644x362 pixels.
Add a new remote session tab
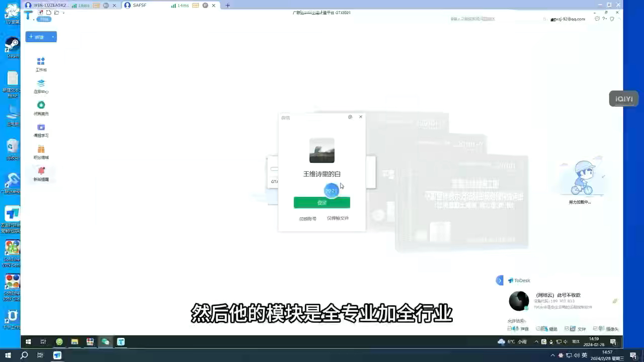tap(227, 6)
